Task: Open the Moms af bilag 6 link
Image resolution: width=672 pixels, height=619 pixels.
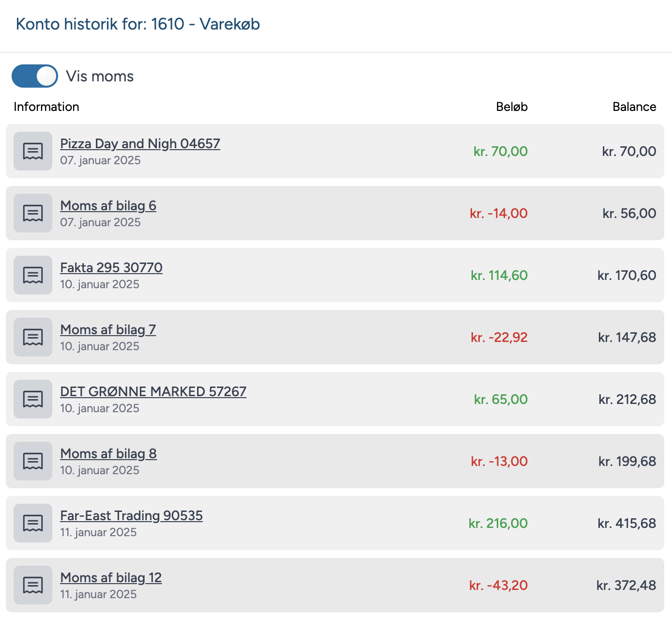Action: pos(108,206)
